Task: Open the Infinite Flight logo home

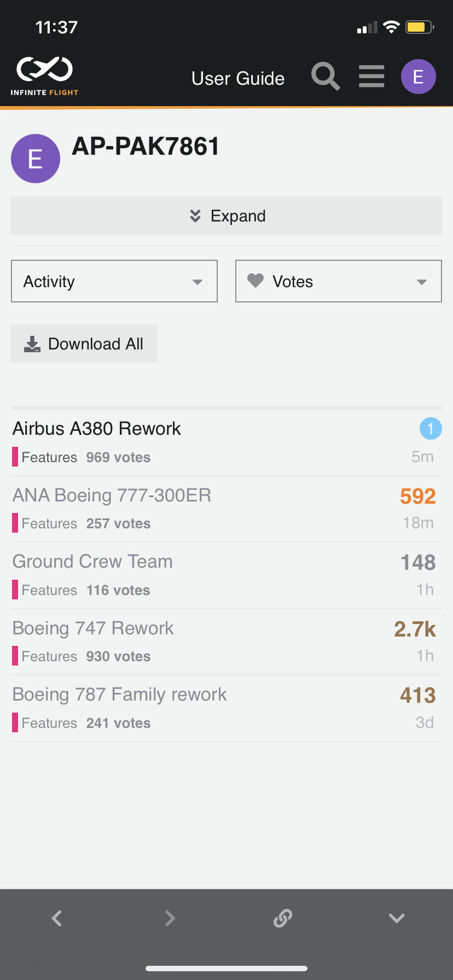Action: pyautogui.click(x=44, y=76)
